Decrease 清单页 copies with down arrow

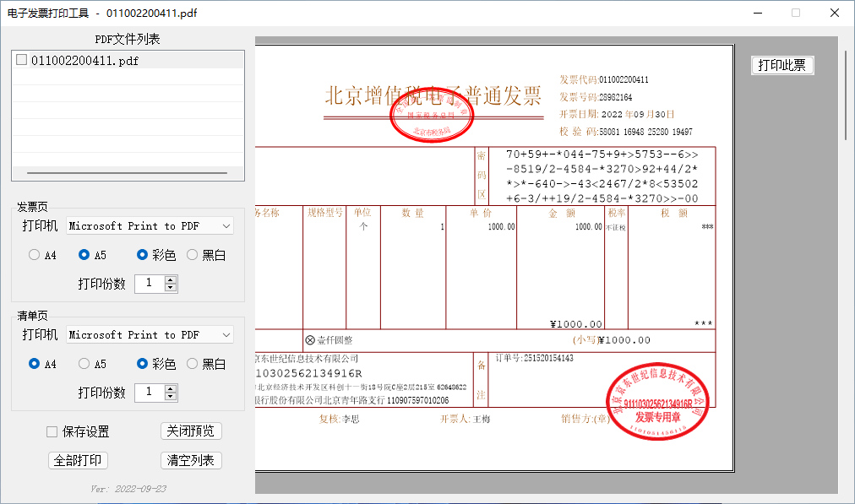point(172,396)
